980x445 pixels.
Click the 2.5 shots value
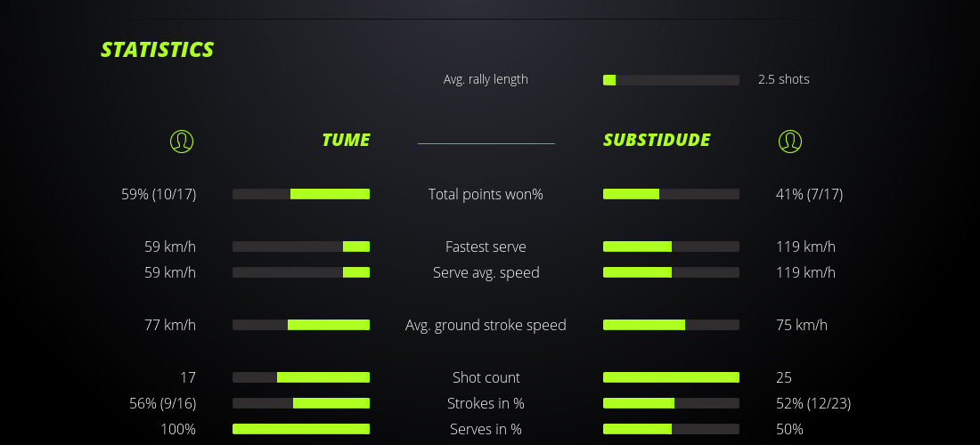pyautogui.click(x=784, y=79)
